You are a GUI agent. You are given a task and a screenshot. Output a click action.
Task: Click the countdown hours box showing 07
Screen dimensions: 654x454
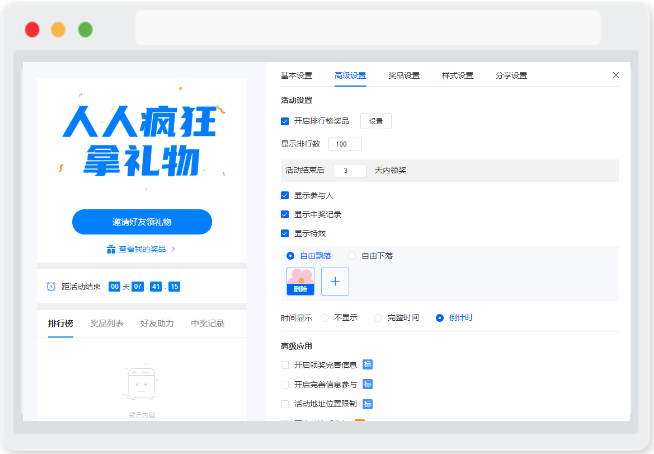[138, 287]
